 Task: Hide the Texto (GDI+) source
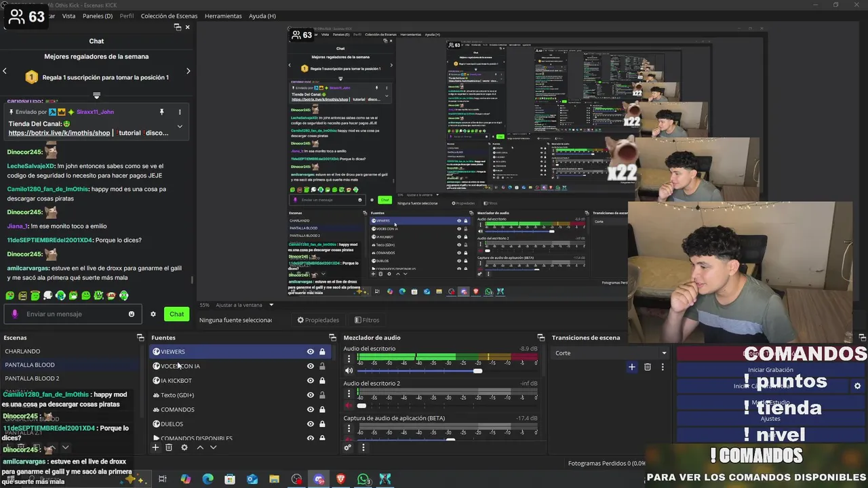coord(311,395)
